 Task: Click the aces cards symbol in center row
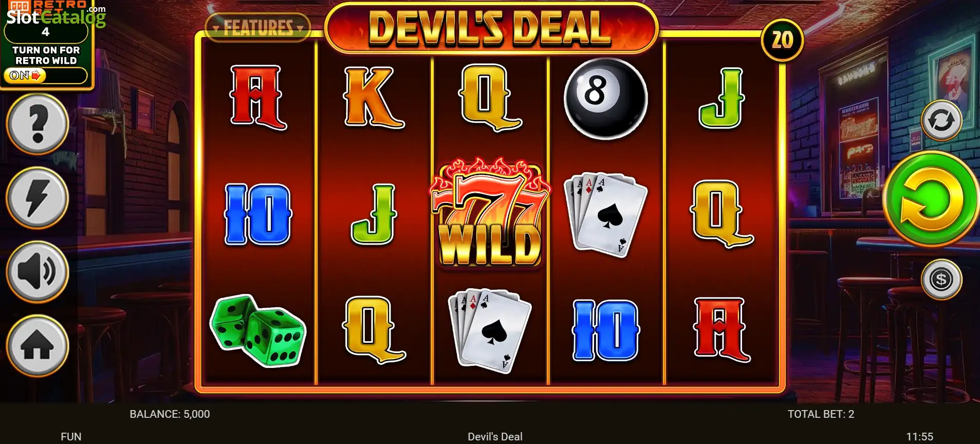click(x=605, y=215)
